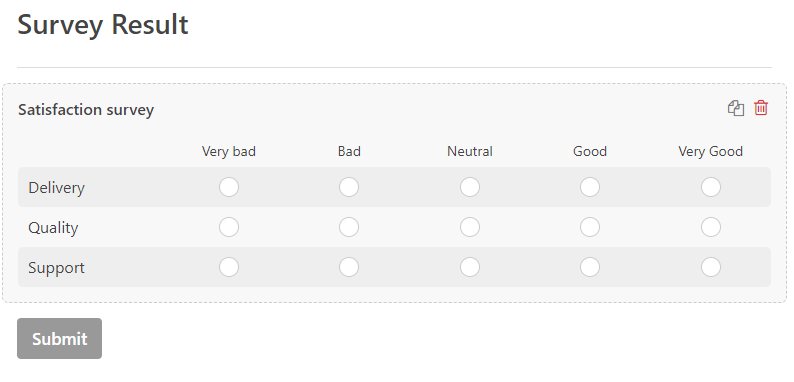Select Bad for Support
The image size is (794, 382).
pyautogui.click(x=349, y=267)
